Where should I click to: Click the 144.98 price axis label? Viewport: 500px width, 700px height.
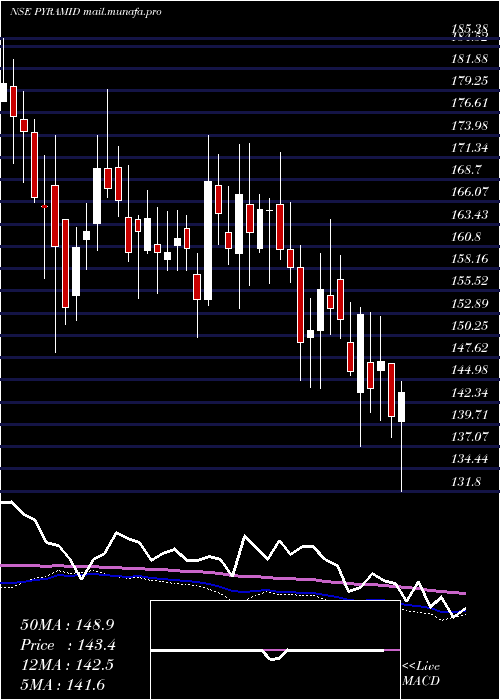[x=469, y=371]
